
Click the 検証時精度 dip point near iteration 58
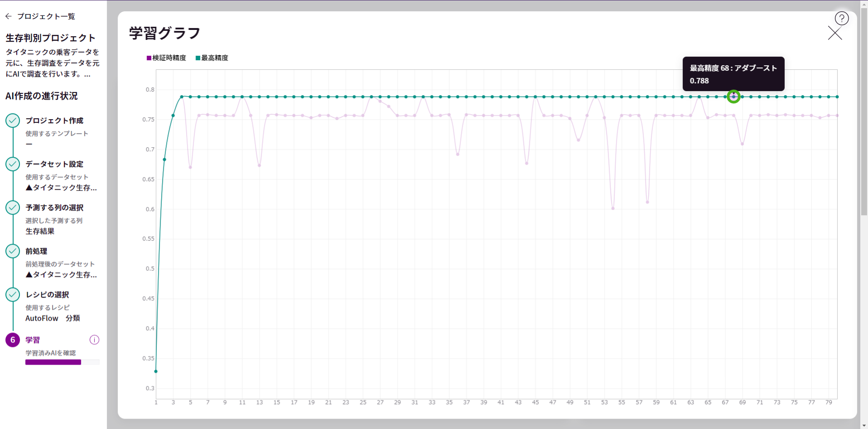[x=647, y=202]
